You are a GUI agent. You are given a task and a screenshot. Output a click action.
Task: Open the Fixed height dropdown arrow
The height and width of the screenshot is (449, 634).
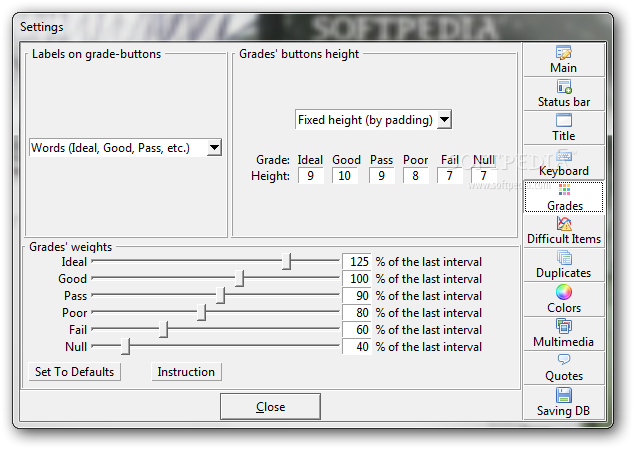point(444,119)
